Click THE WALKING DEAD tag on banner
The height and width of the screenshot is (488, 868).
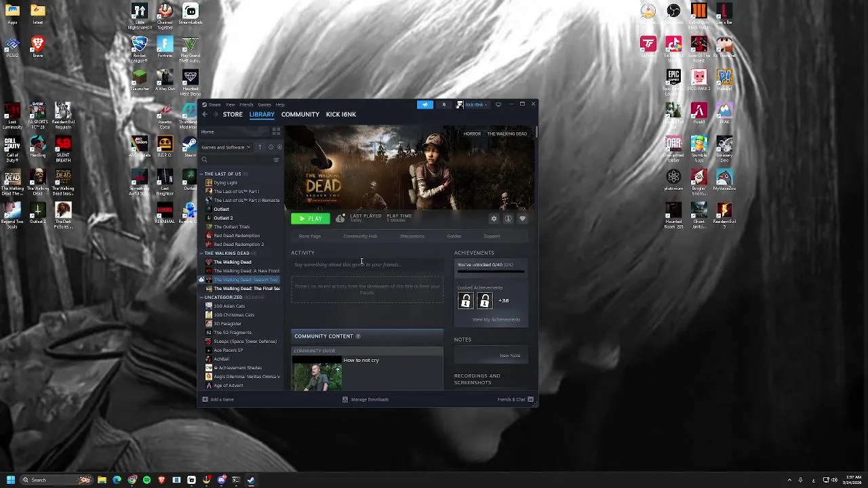point(507,134)
